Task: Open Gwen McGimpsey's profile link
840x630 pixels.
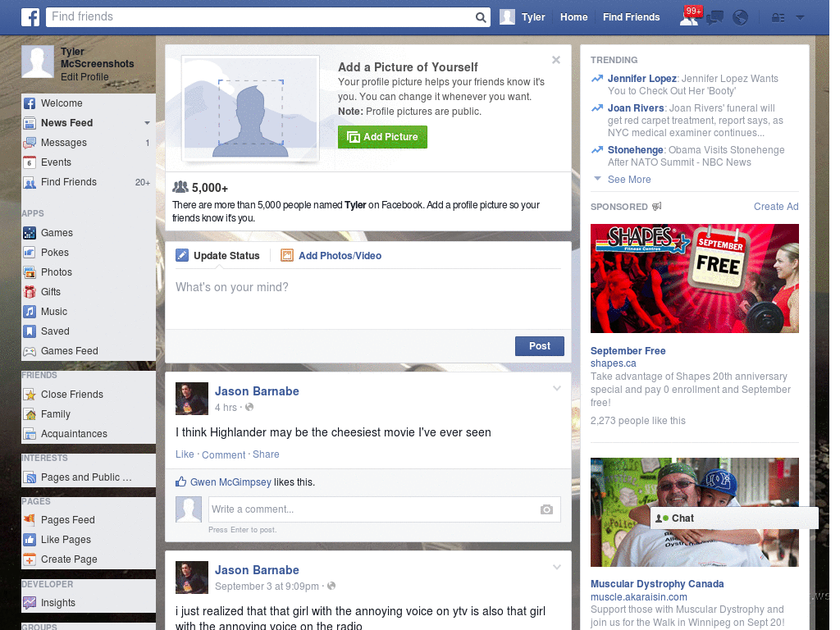Action: pos(231,482)
